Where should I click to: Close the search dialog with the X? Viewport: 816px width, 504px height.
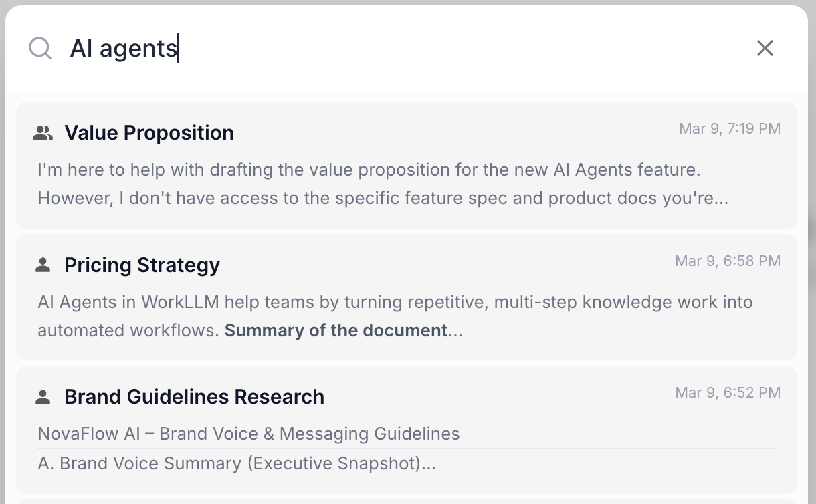click(764, 48)
